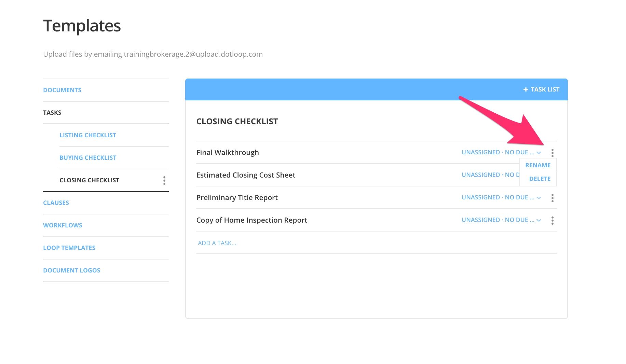
Task: Click ADD A TASK to create a task
Action: (217, 243)
